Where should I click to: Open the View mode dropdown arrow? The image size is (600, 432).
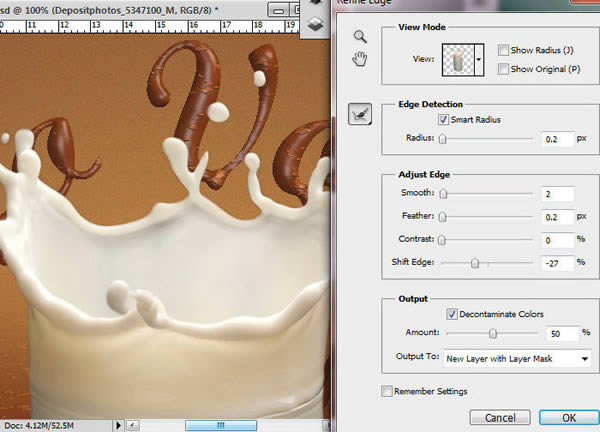pyautogui.click(x=479, y=60)
